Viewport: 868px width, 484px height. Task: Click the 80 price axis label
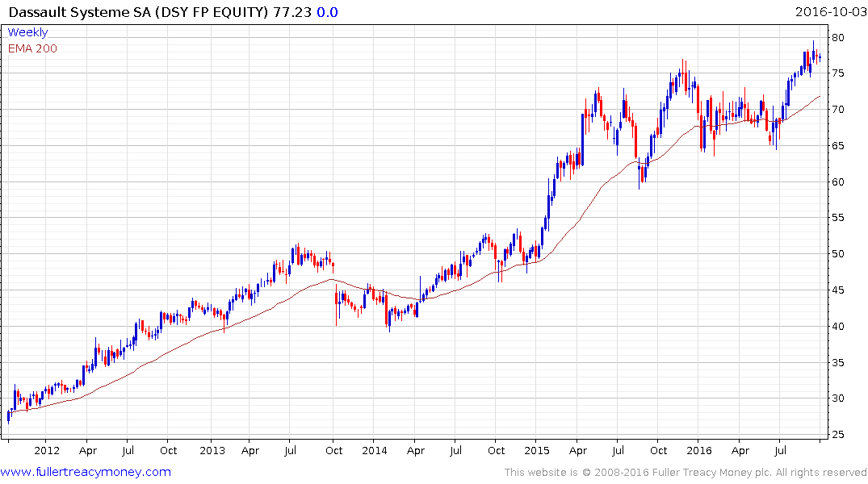point(838,38)
